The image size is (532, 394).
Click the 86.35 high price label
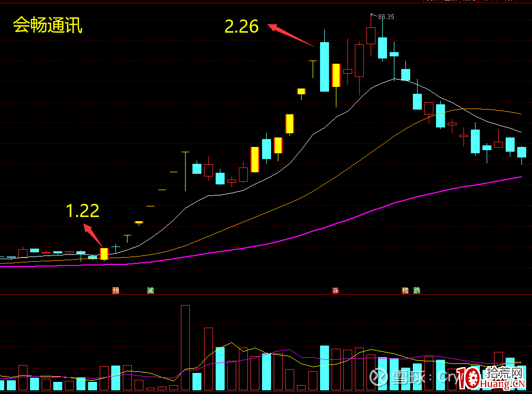386,17
